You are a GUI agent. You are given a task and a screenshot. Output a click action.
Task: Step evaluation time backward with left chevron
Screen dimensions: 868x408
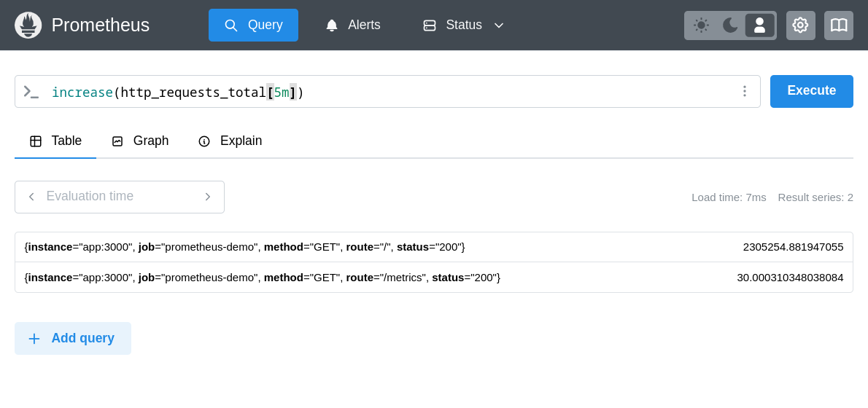(x=31, y=197)
